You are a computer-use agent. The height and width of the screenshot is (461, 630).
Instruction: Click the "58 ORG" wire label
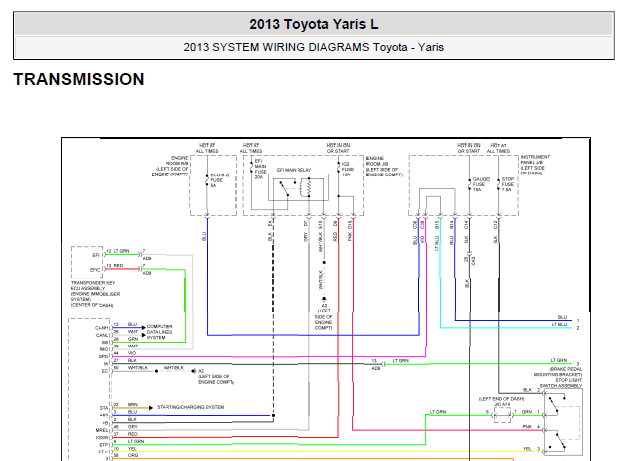click(126, 455)
